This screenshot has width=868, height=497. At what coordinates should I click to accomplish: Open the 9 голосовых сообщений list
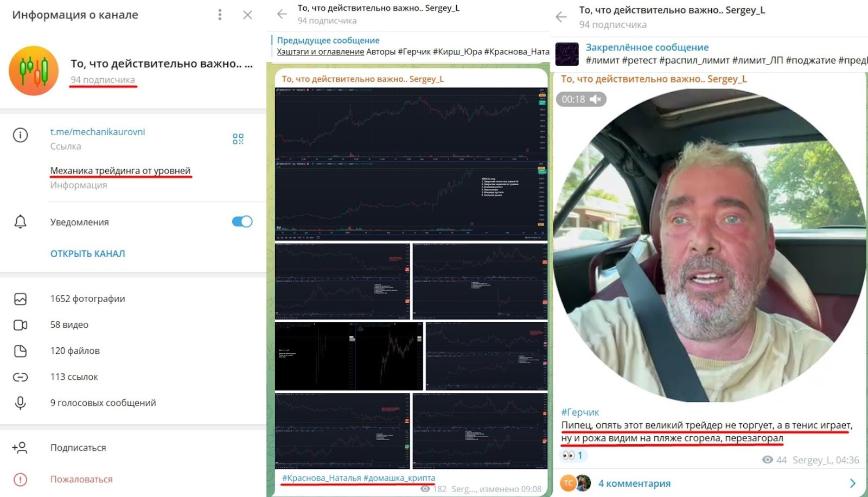pos(103,403)
